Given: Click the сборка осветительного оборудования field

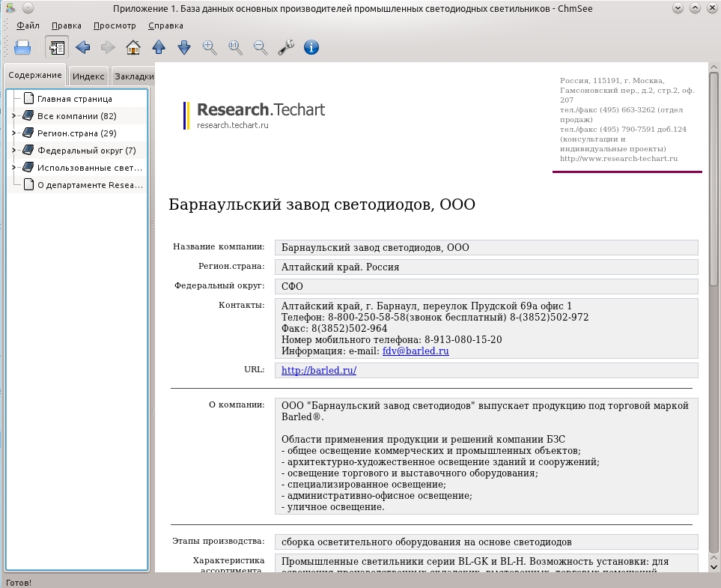Looking at the screenshot, I should tap(487, 542).
